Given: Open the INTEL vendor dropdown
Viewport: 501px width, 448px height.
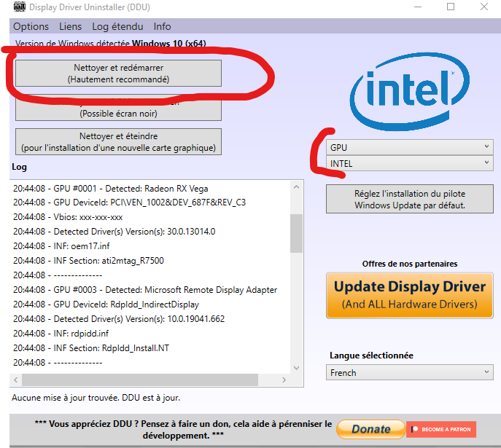Looking at the screenshot, I should point(410,163).
